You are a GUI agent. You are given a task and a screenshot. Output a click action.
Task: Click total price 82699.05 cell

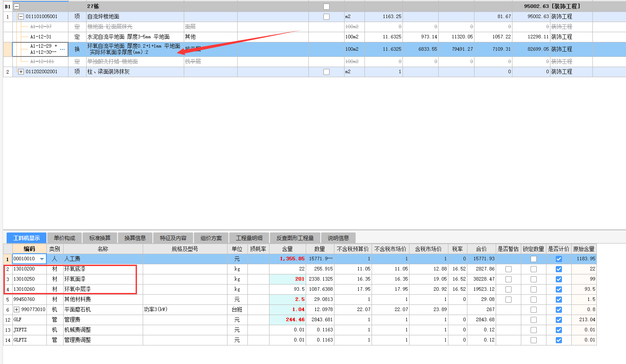click(x=531, y=49)
